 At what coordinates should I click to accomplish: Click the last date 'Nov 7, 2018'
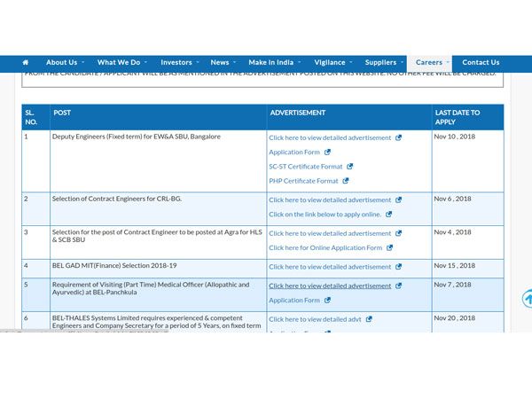(452, 285)
